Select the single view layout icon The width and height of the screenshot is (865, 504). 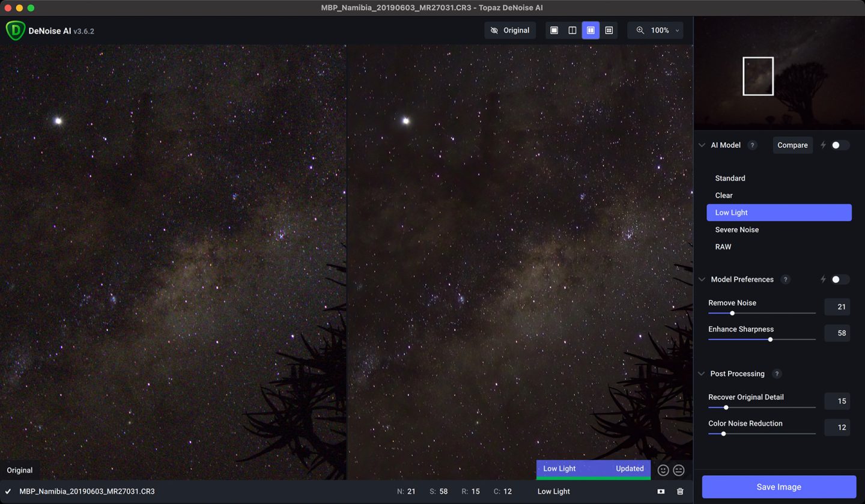[x=554, y=31]
